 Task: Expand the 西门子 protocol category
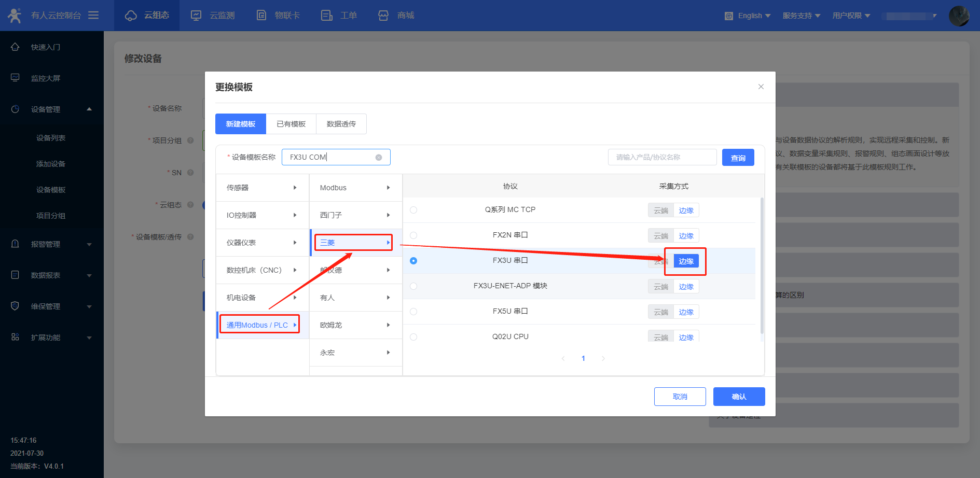click(x=355, y=215)
